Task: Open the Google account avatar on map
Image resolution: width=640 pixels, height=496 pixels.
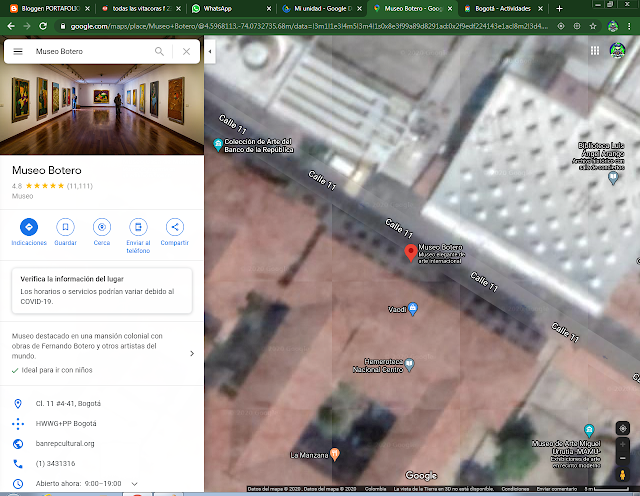Action: pos(617,51)
